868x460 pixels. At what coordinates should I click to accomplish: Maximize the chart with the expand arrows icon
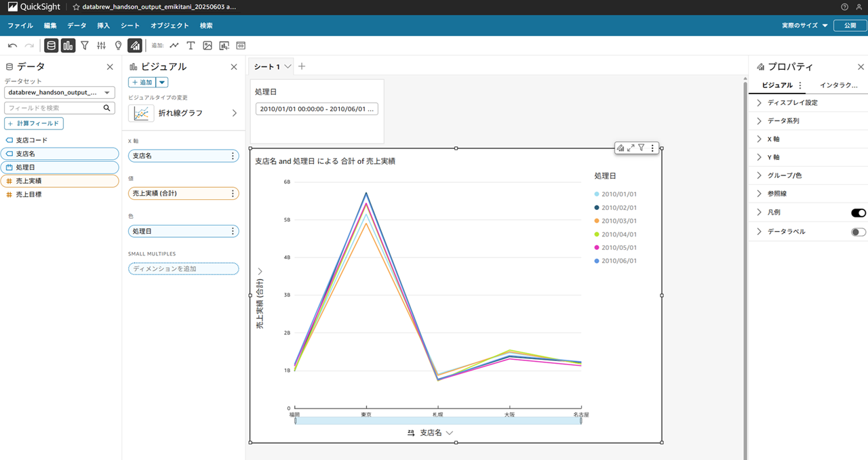pos(631,148)
